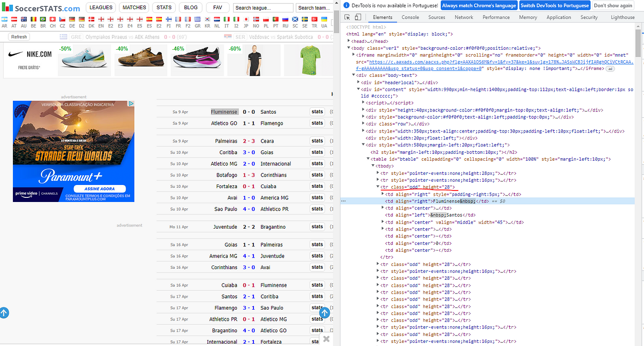Click the SoccerSTATS.com logo

point(41,8)
